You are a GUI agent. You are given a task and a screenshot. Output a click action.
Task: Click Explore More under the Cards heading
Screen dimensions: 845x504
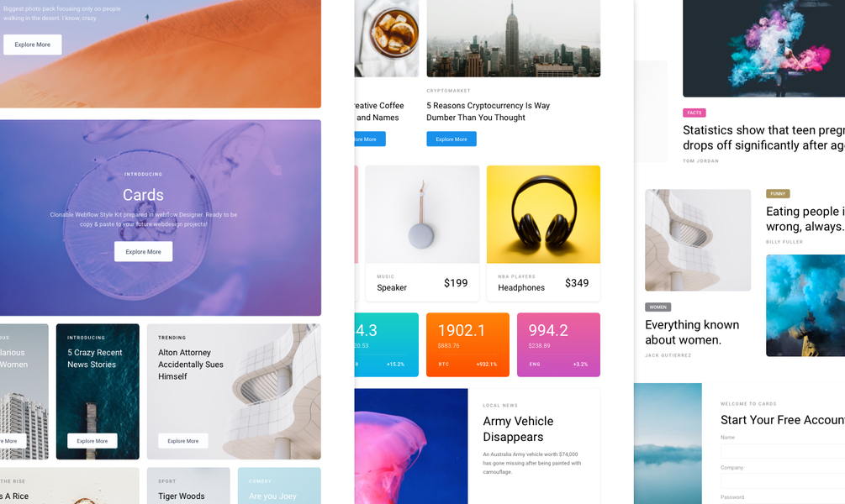(143, 251)
